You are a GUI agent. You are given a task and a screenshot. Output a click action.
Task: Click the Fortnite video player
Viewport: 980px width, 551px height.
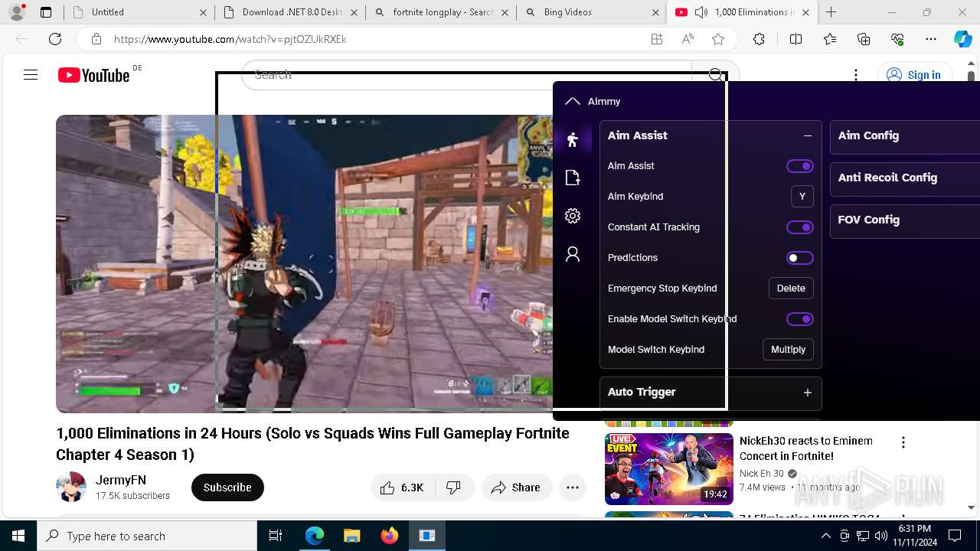(304, 264)
